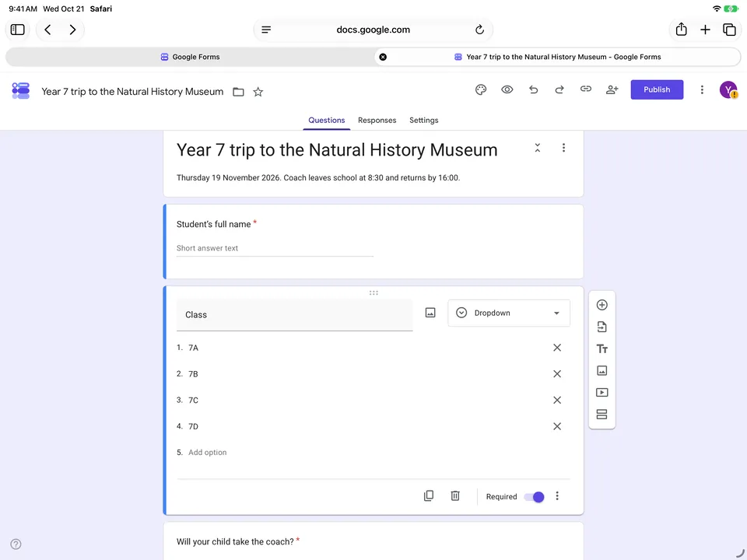Edit the form title text
This screenshot has width=747, height=560.
(x=337, y=150)
